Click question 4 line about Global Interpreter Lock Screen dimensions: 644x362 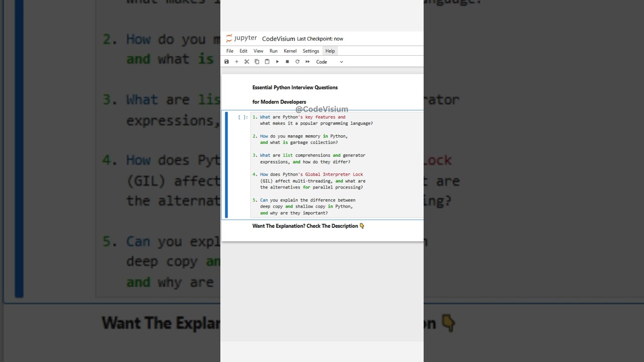click(308, 174)
